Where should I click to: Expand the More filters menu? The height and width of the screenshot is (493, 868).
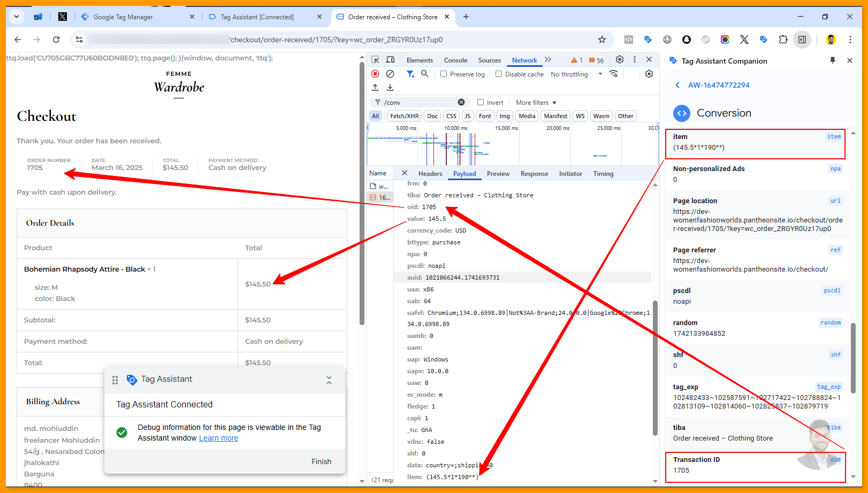tap(536, 103)
